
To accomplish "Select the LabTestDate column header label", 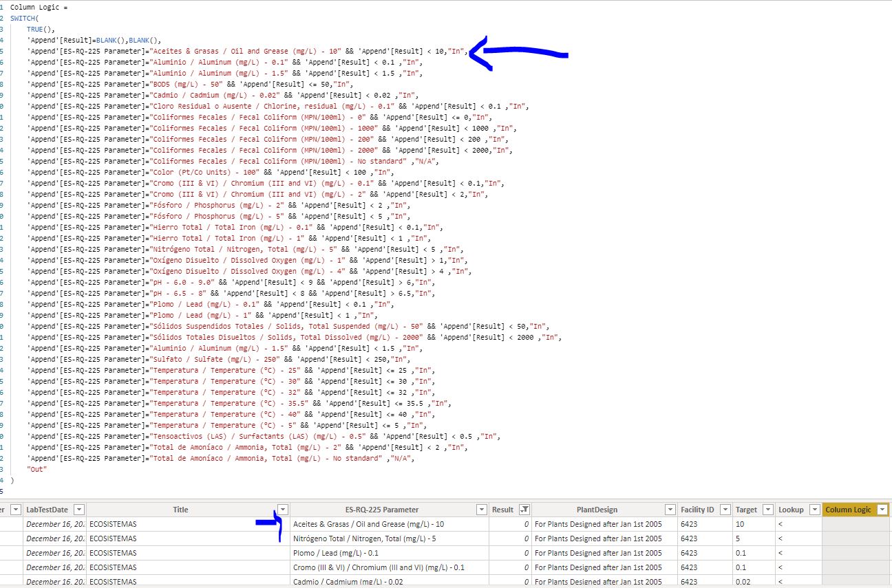I will click(47, 510).
